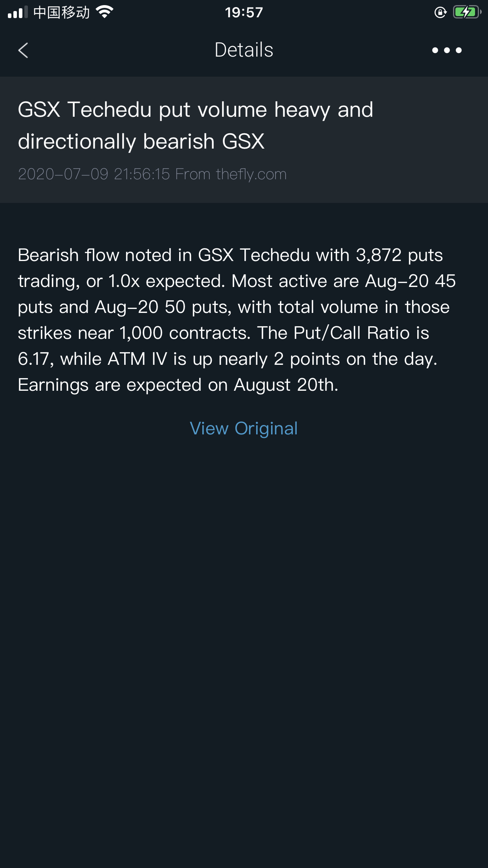Tap the '3,872 puts' figure in article

(x=399, y=255)
